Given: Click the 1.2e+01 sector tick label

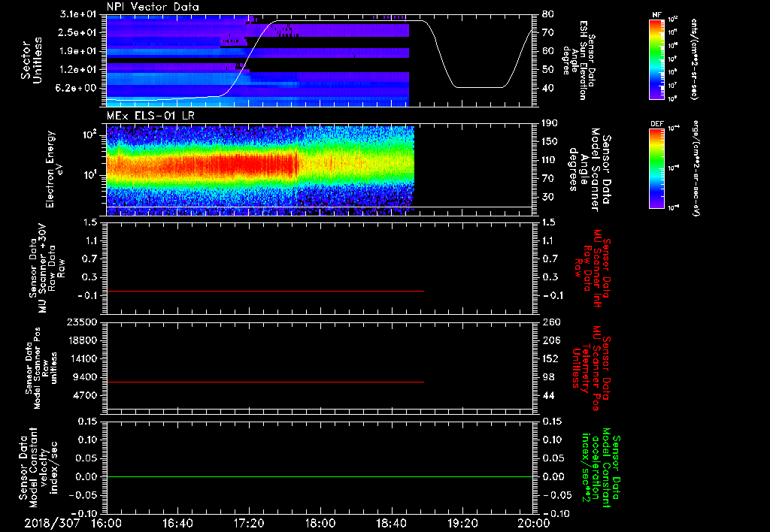Looking at the screenshot, I should pyautogui.click(x=77, y=70).
